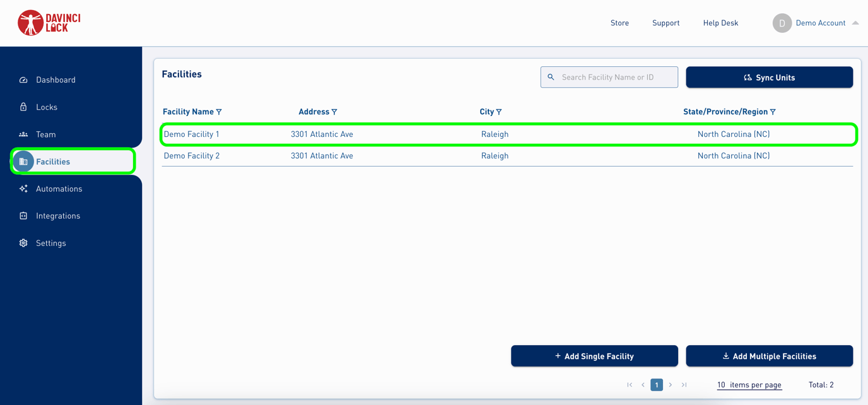
Task: Open the Facility Name filter
Action: point(219,112)
